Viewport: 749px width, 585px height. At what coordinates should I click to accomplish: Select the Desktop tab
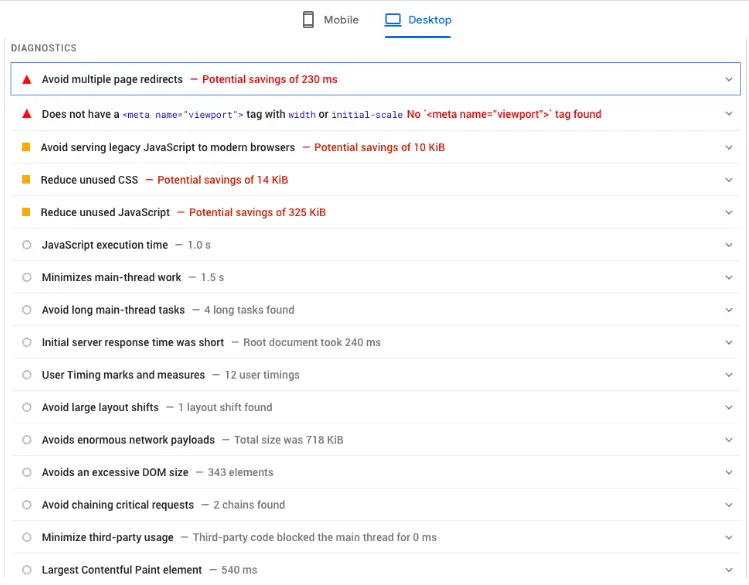pos(418,20)
